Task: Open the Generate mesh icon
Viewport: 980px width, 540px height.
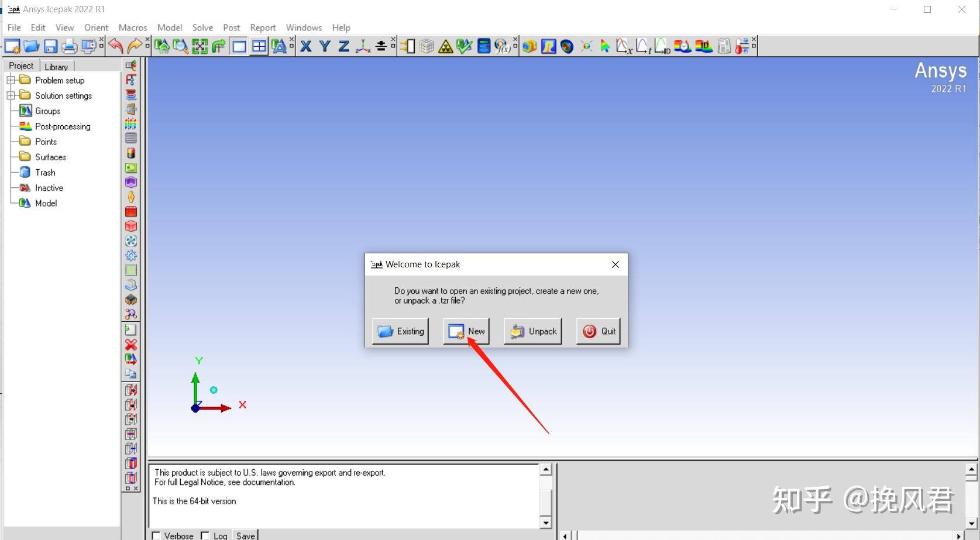Action: click(x=427, y=46)
